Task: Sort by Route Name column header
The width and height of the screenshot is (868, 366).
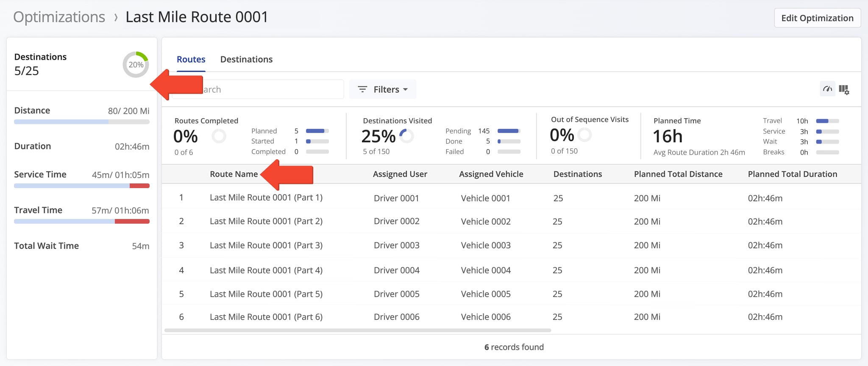Action: [x=234, y=174]
